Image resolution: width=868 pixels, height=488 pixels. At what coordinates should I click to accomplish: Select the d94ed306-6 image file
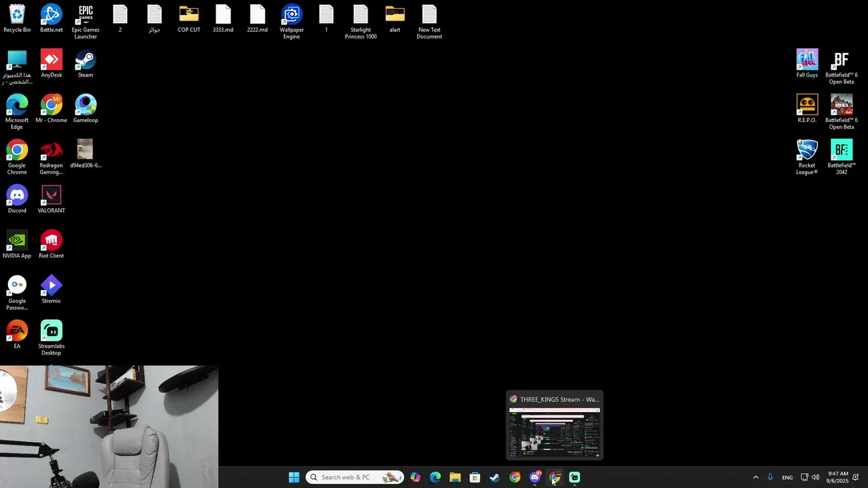(85, 154)
